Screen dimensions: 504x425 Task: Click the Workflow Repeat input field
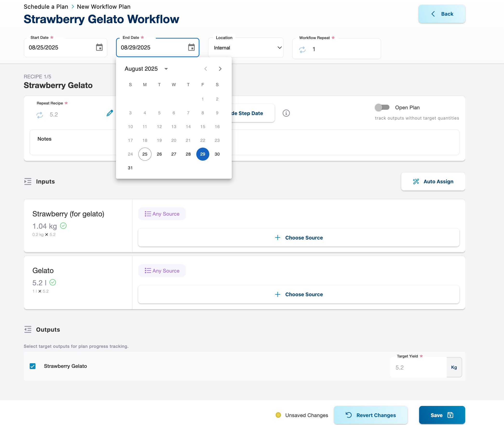click(x=342, y=49)
